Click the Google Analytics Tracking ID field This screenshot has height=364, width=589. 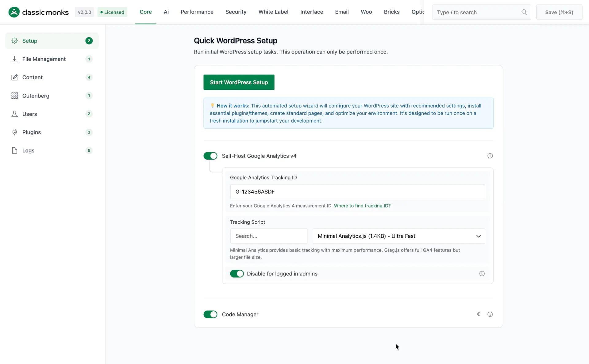click(x=358, y=191)
